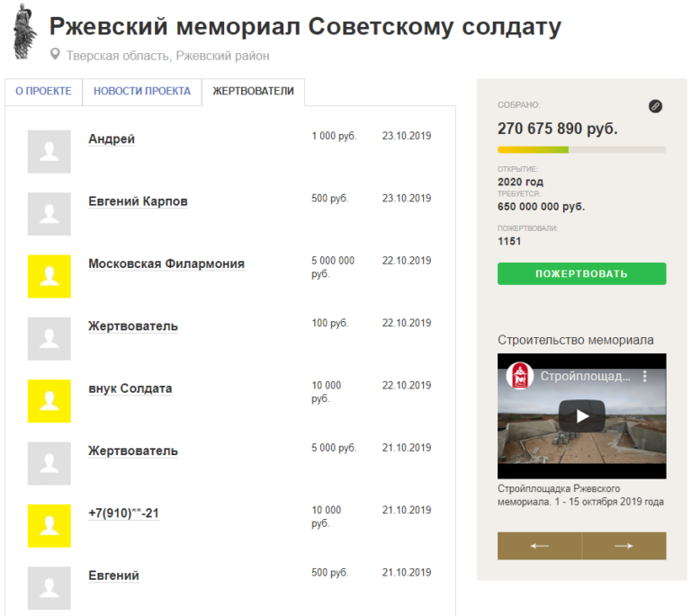691x616 pixels.
Task: Open the О проекте tab
Action: 43,92
